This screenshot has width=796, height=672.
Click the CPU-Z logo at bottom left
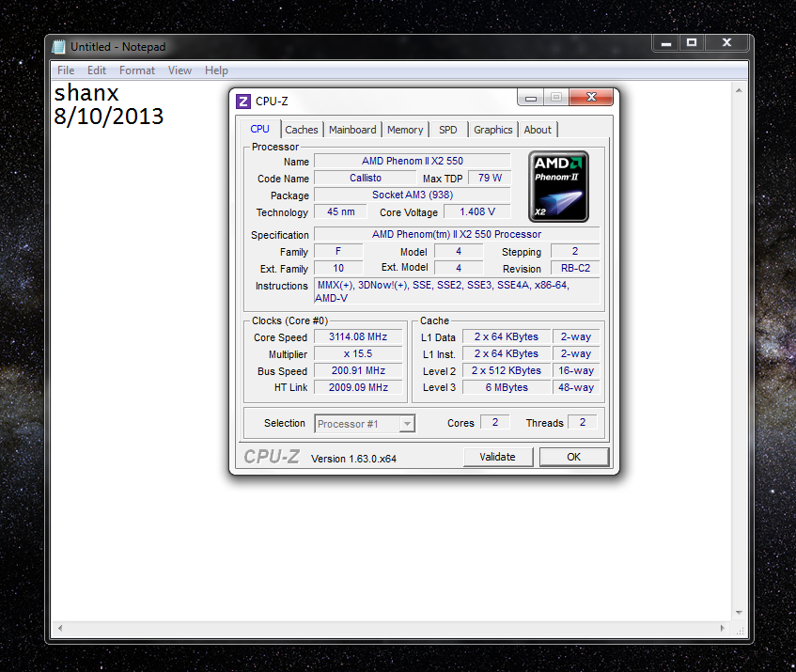272,457
